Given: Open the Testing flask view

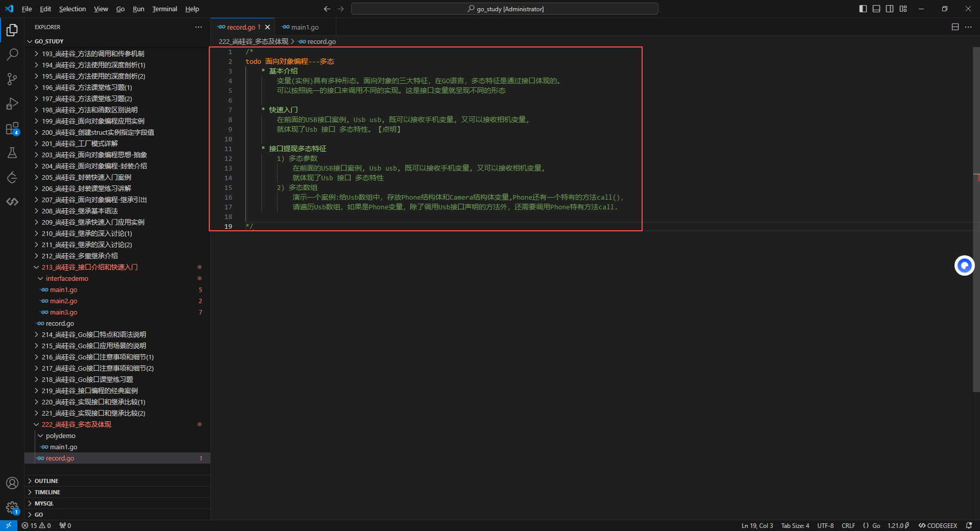Looking at the screenshot, I should [x=12, y=153].
